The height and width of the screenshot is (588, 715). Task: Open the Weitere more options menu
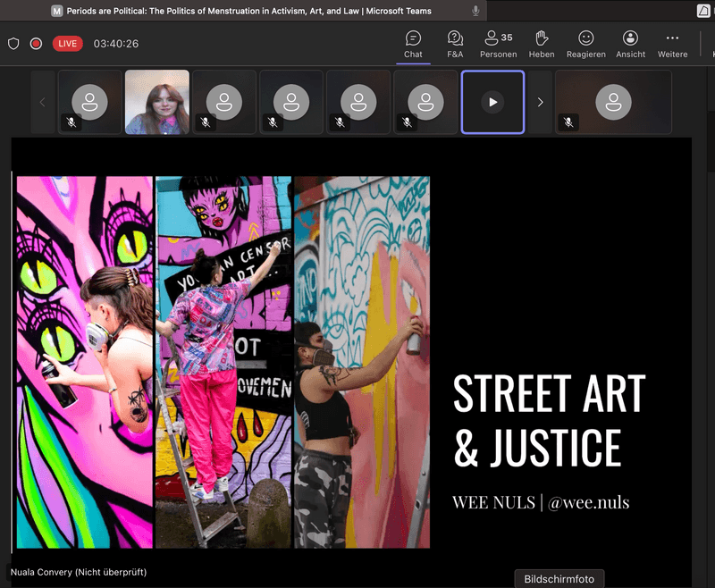coord(672,44)
